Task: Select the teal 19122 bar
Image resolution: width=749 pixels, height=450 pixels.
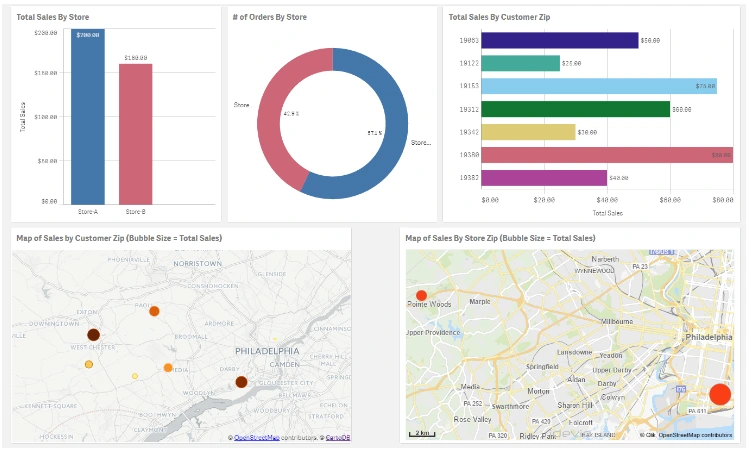Action: 520,63
